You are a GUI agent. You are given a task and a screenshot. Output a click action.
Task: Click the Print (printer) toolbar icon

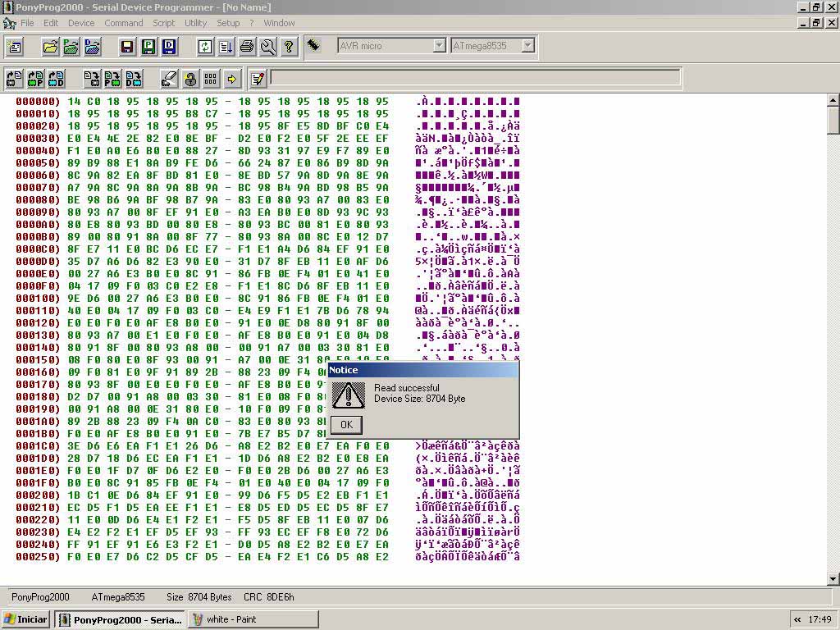point(247,47)
